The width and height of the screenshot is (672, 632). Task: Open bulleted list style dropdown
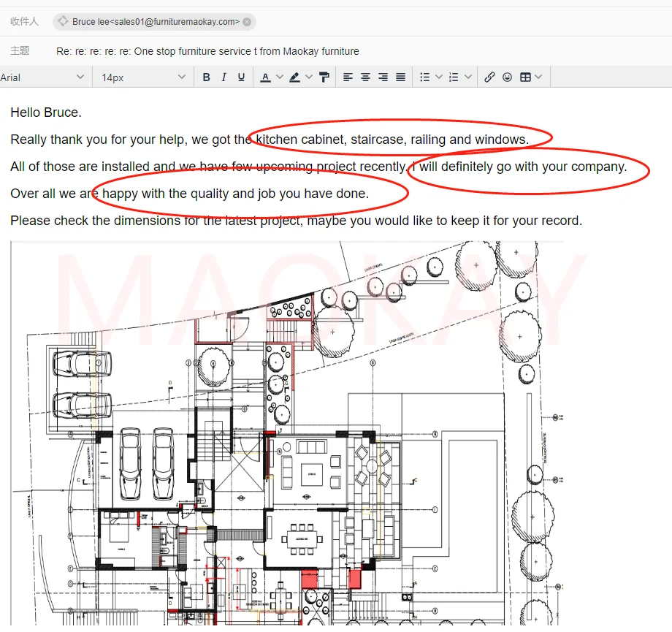click(x=439, y=77)
